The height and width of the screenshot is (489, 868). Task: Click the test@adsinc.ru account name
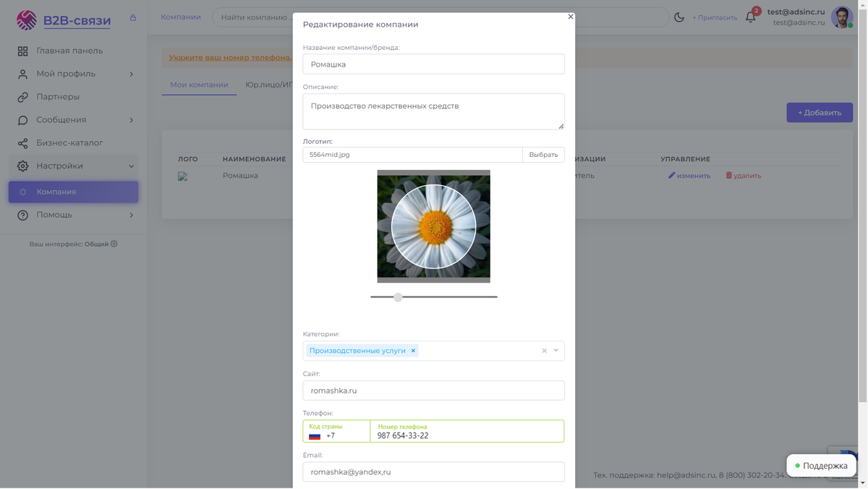(796, 12)
